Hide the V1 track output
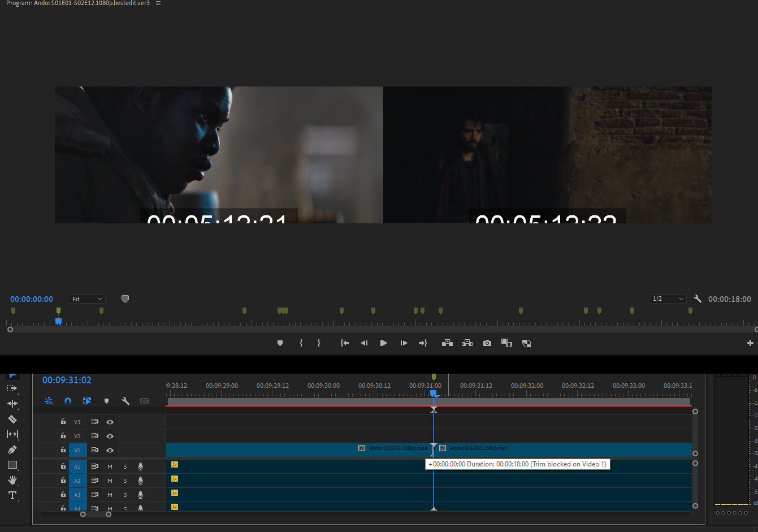Screen dimensions: 758x532 [x=110, y=450]
